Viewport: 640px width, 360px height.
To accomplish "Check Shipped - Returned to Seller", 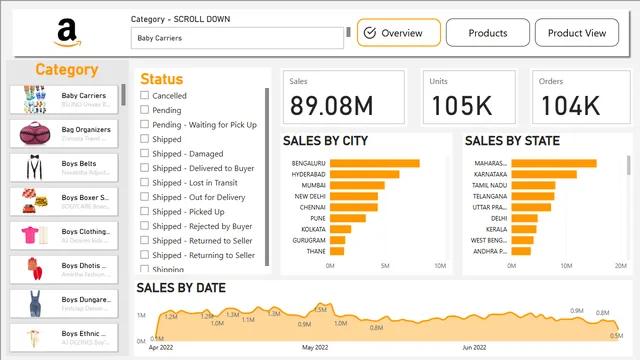I will coord(144,240).
